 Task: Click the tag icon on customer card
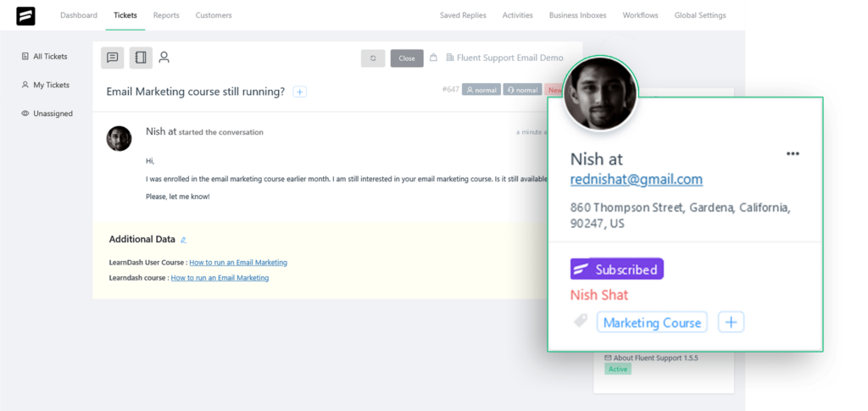pyautogui.click(x=580, y=321)
